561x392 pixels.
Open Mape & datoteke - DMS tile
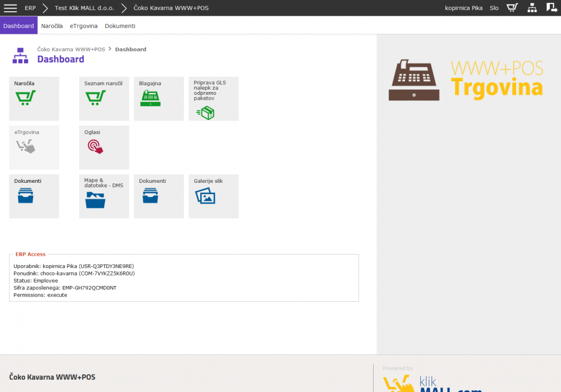[104, 196]
